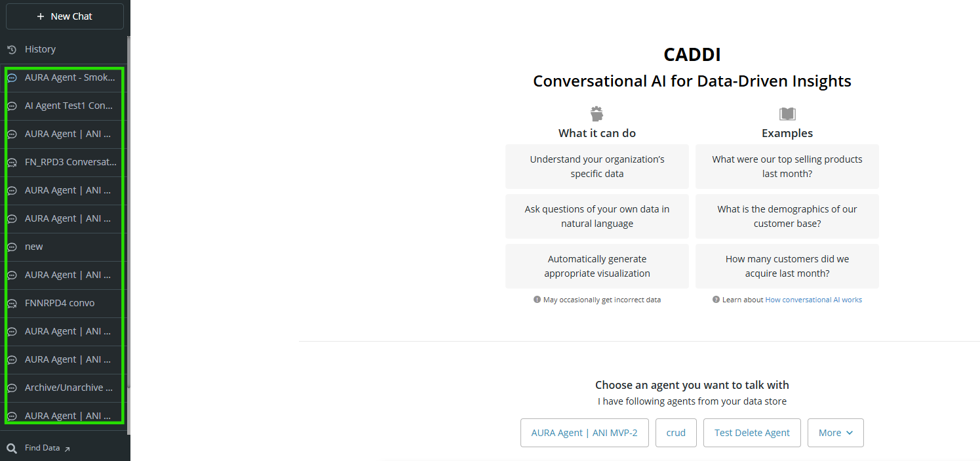Open the AURA Agent - Smoke chat history item
The height and width of the screenshot is (461, 980).
(x=64, y=77)
